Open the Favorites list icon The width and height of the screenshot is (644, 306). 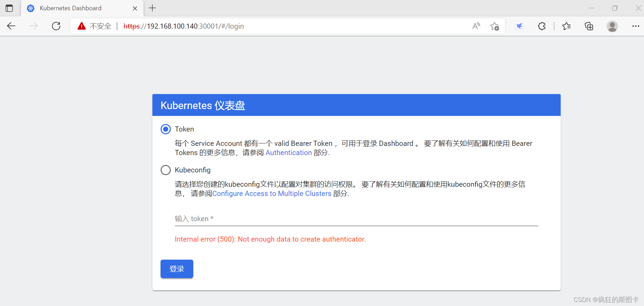[x=566, y=26]
